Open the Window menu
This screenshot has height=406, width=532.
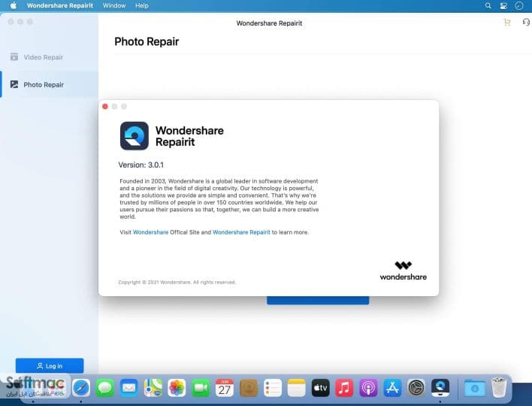pos(114,6)
